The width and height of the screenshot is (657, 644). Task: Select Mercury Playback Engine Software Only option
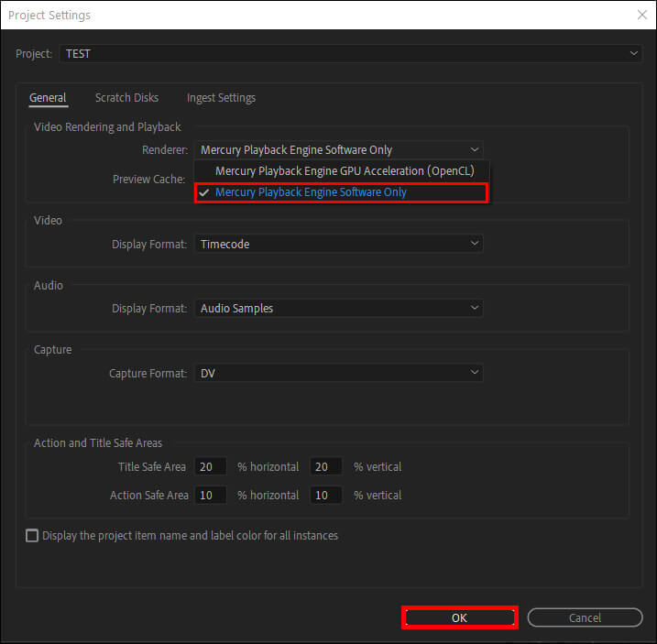pos(341,192)
